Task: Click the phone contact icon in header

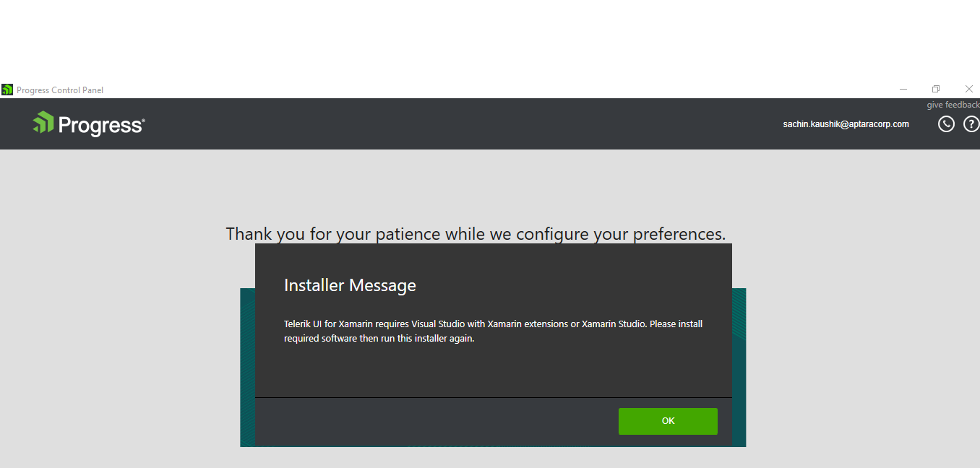Action: pyautogui.click(x=946, y=124)
